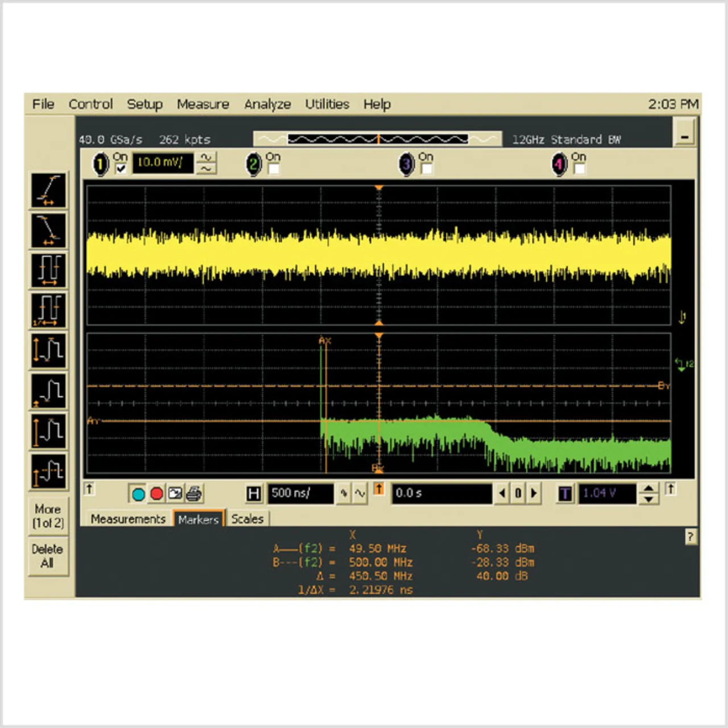Click the Delete All button

point(48,556)
